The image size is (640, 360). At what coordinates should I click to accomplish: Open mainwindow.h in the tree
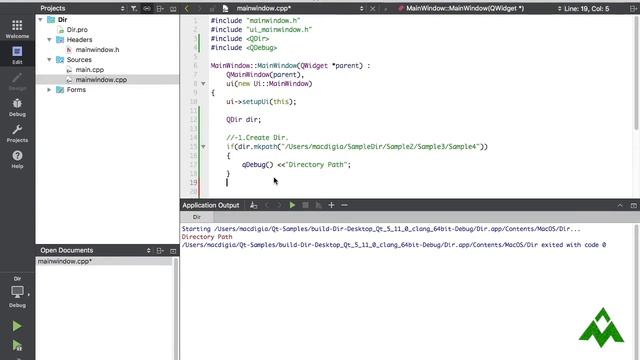coord(97,50)
